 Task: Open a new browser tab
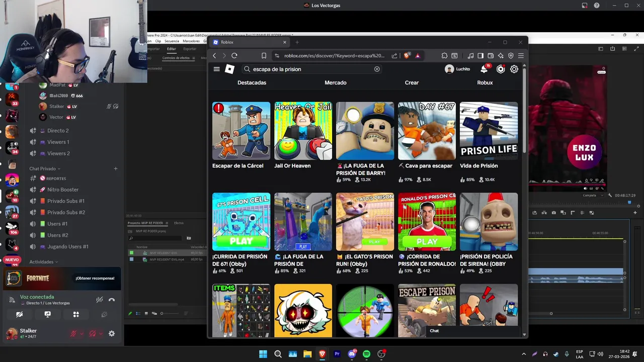[x=297, y=42]
